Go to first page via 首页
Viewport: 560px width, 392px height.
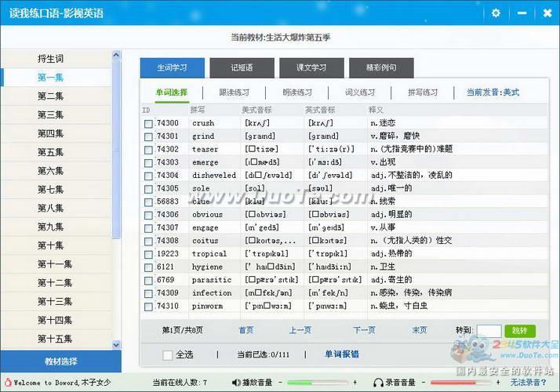246,330
